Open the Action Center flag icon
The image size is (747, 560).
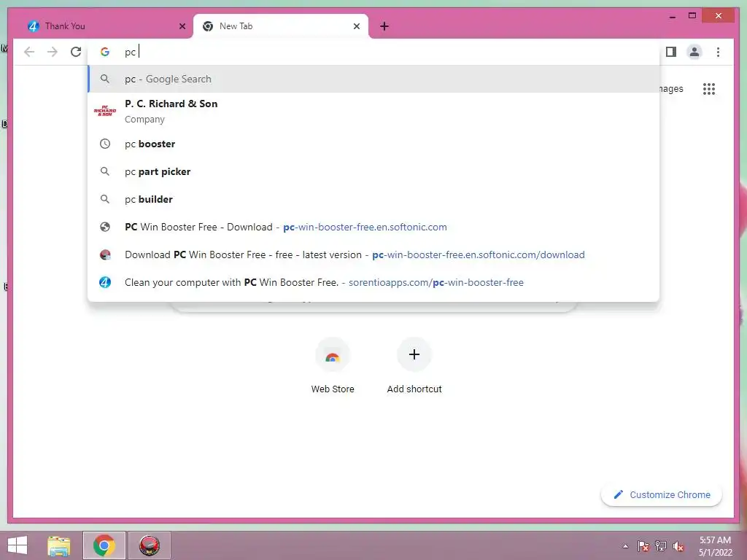(643, 546)
